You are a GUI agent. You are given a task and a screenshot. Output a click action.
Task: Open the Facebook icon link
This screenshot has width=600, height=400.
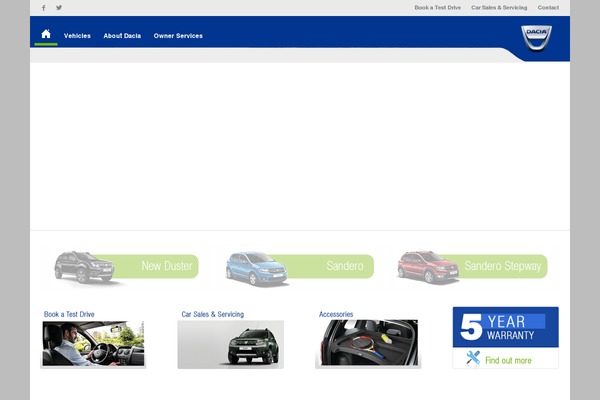tap(44, 8)
